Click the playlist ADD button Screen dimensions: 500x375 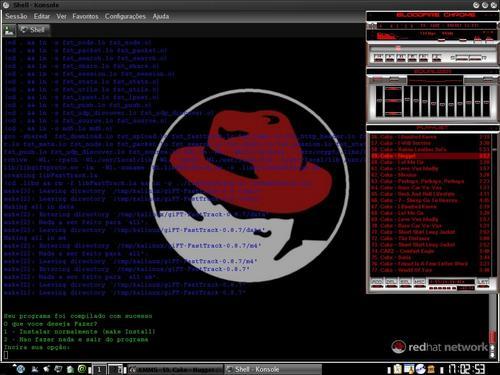click(377, 283)
